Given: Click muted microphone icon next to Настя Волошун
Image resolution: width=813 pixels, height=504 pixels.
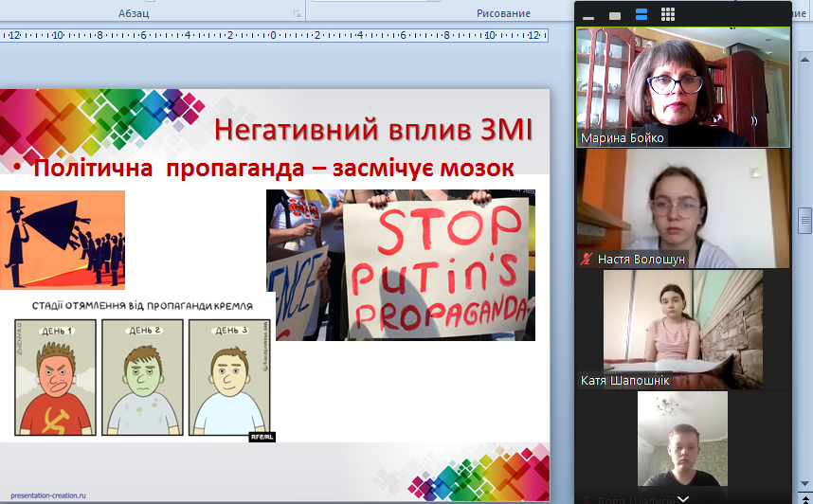Looking at the screenshot, I should [587, 259].
